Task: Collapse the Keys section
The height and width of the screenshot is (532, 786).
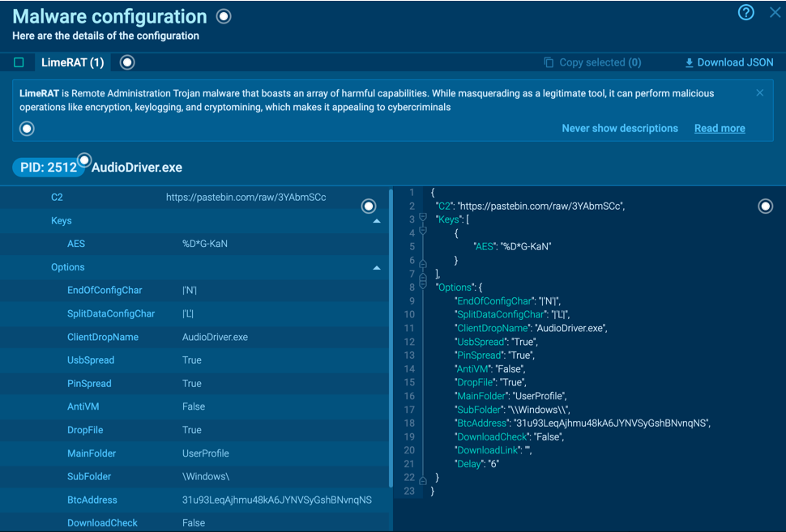Action: (x=377, y=221)
